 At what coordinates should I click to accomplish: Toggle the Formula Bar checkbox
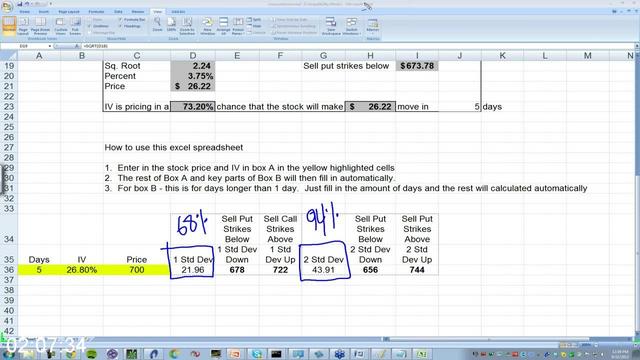click(x=132, y=20)
